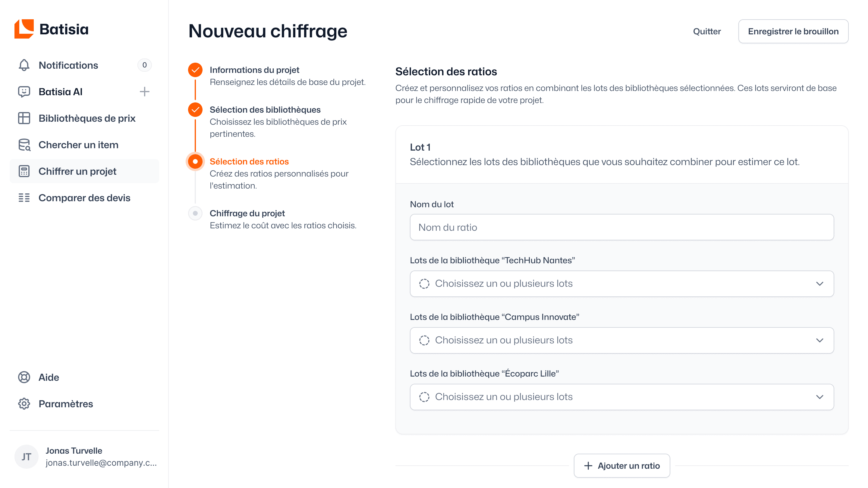The width and height of the screenshot is (868, 488).
Task: Start new Batisia AI chat with plus icon
Action: tap(145, 92)
